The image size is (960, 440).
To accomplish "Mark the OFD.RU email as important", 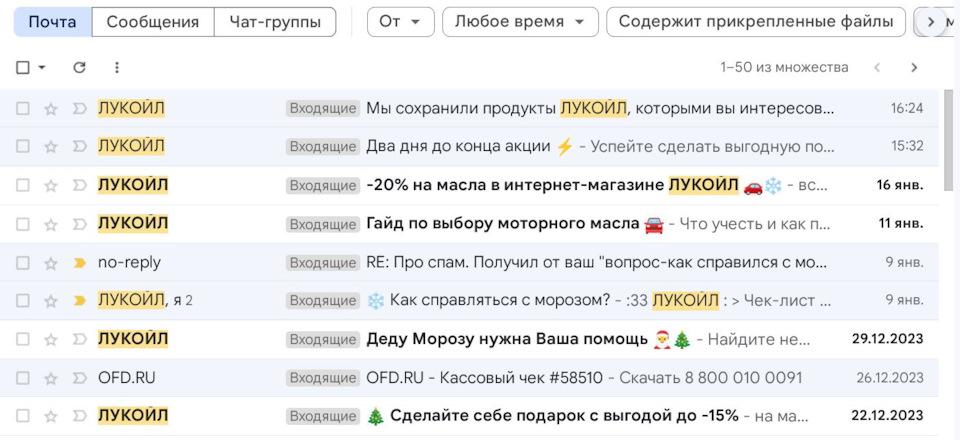I will pyautogui.click(x=80, y=378).
